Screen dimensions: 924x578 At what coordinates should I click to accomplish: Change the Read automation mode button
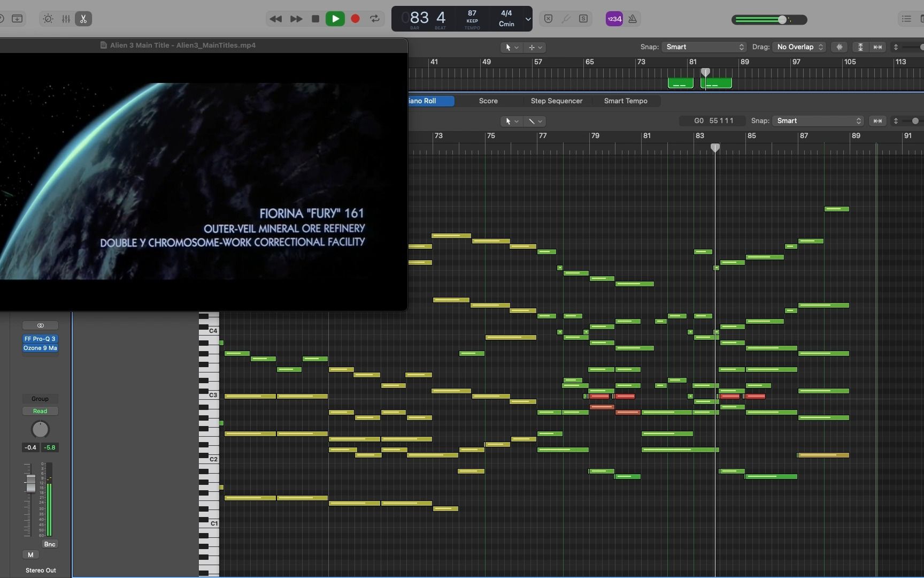40,411
